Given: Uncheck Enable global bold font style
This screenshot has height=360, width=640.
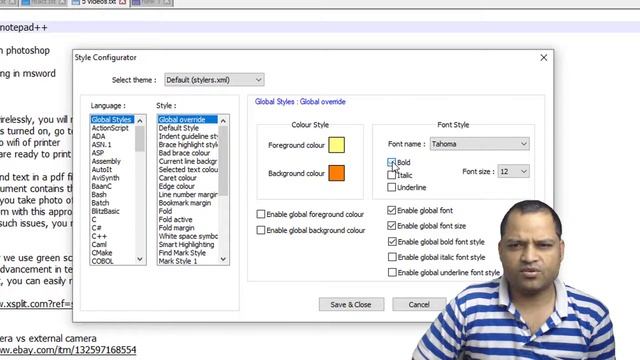Looking at the screenshot, I should pyautogui.click(x=392, y=242).
